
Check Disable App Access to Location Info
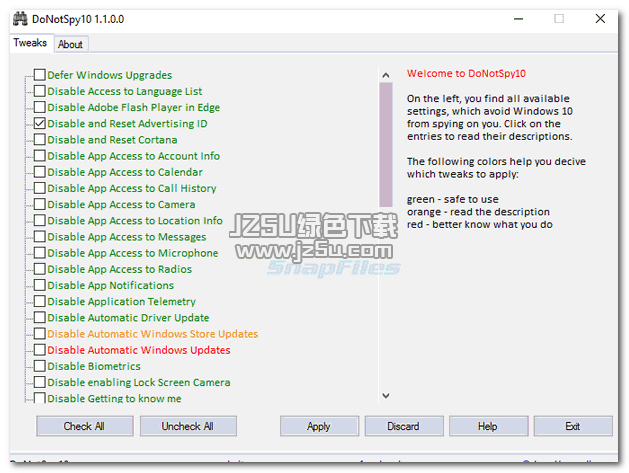pyautogui.click(x=39, y=221)
